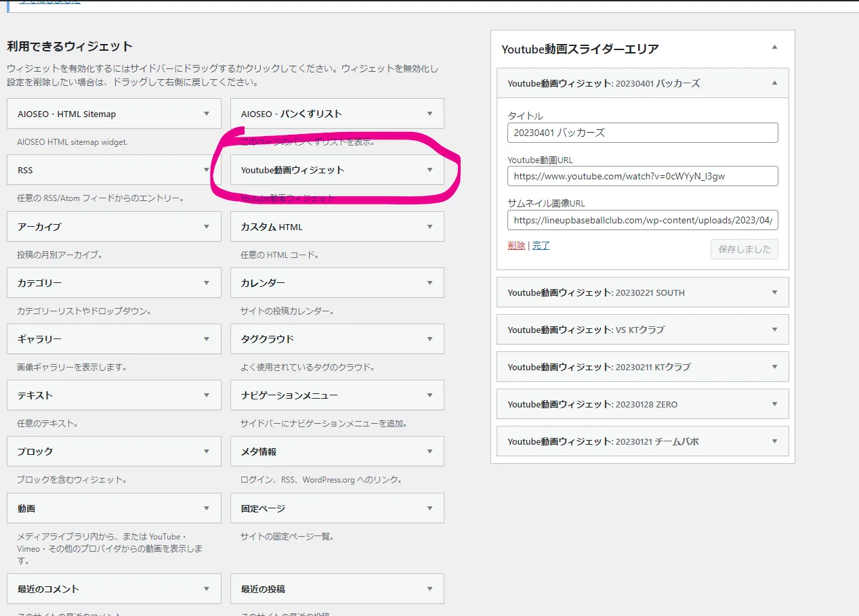859x616 pixels.
Task: Expand the Youtube動画ウィジェット available widget
Action: coord(429,170)
